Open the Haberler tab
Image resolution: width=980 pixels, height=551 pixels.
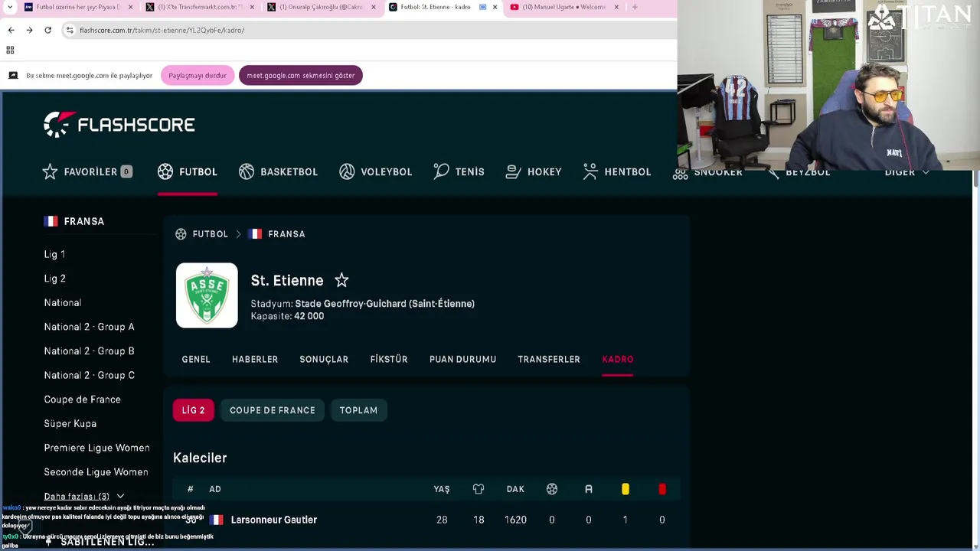point(255,359)
